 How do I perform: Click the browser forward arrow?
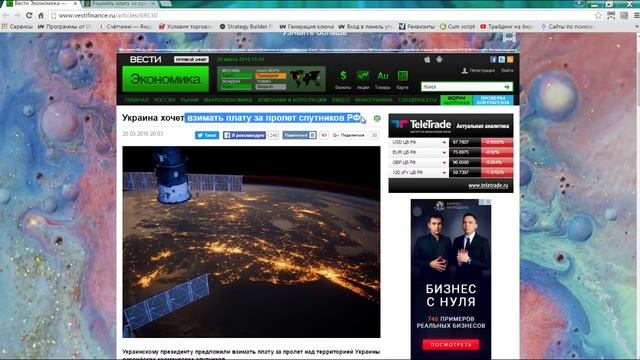(17, 16)
